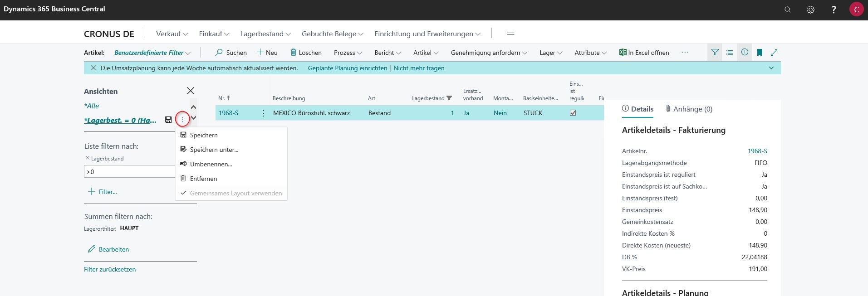
Task: Open item link 1968-S in list
Action: click(228, 113)
